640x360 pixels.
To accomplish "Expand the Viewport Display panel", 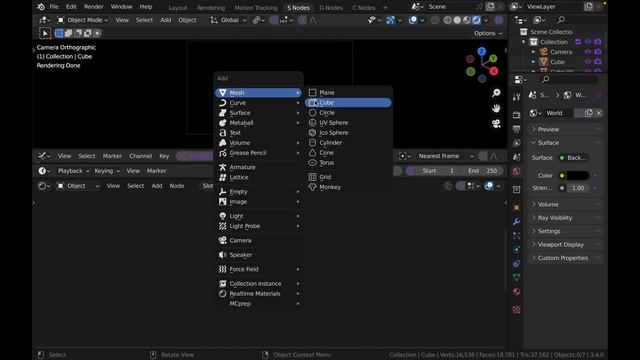I will click(566, 245).
